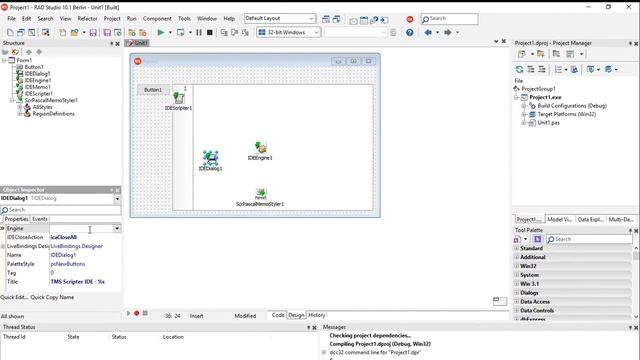Click the Object Inspector search field
The height and width of the screenshot is (360, 640).
click(x=60, y=210)
